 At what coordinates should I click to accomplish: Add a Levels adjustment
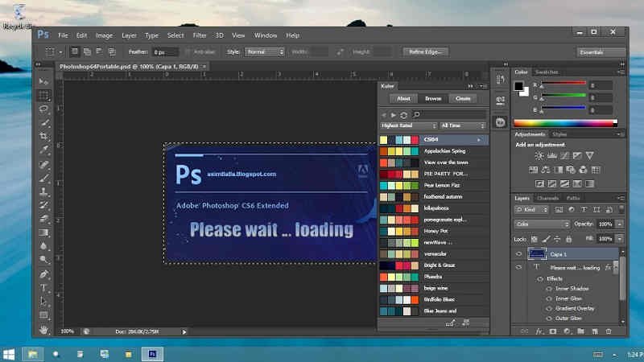(x=552, y=155)
